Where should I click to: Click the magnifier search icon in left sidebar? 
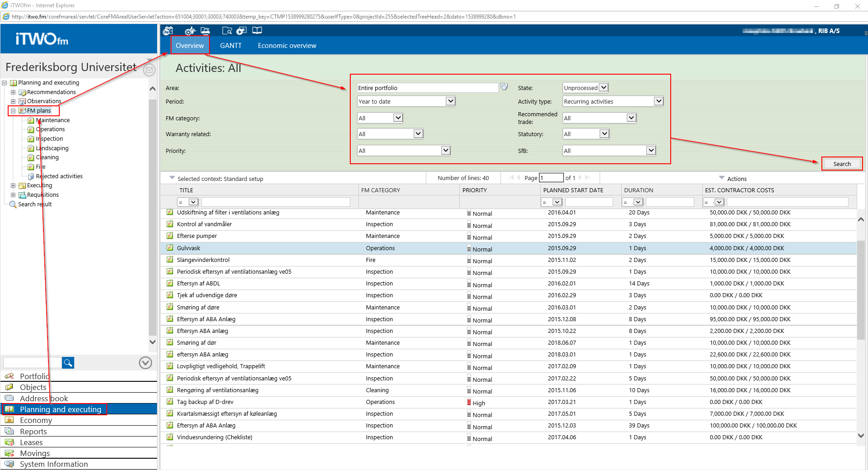[67, 362]
